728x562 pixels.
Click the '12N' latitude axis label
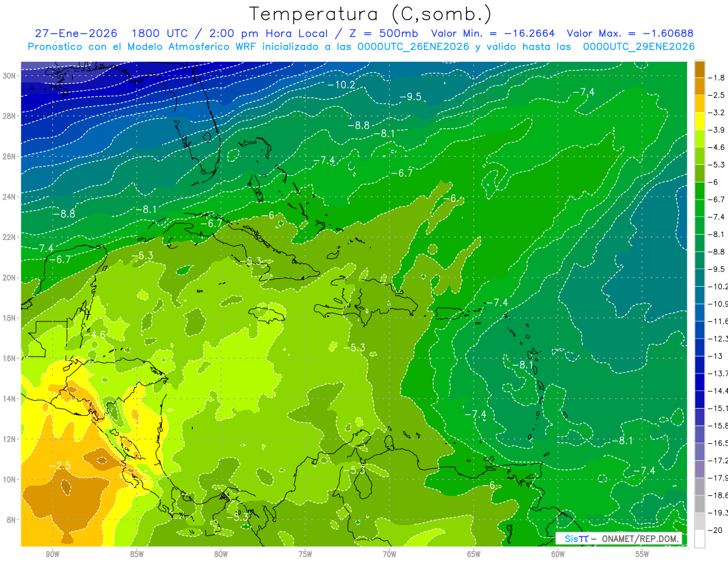tap(10, 438)
